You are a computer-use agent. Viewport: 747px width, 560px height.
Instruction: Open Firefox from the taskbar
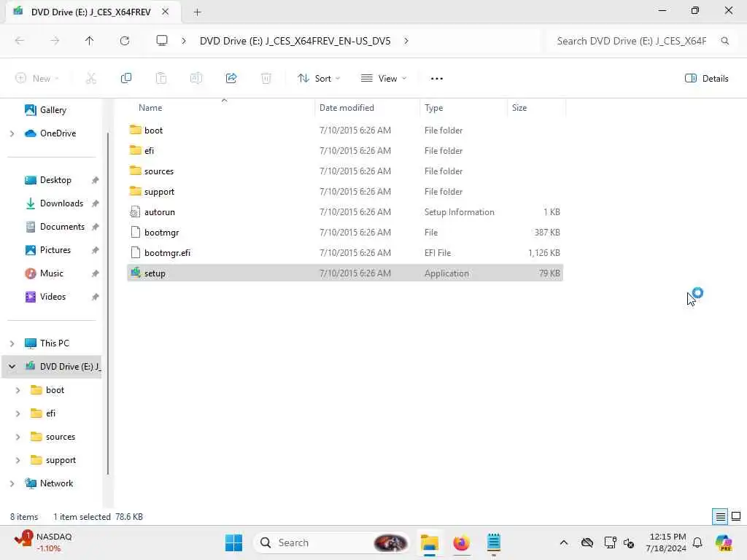461,542
